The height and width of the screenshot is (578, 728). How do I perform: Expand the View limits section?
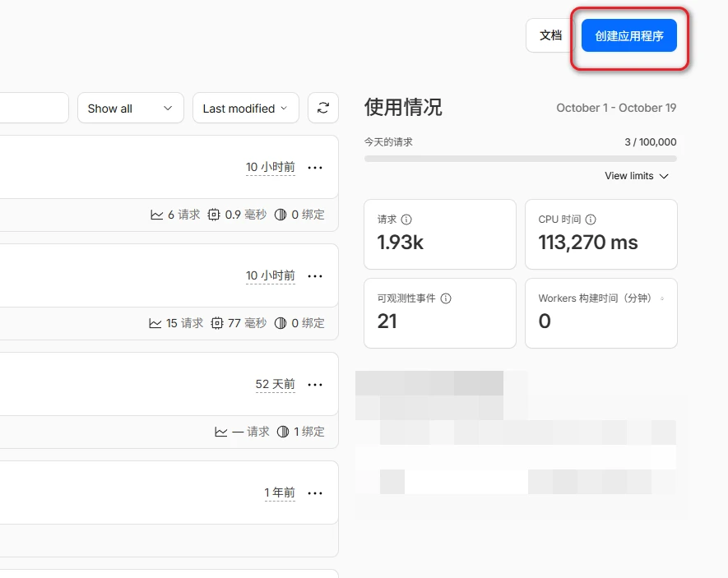click(637, 176)
